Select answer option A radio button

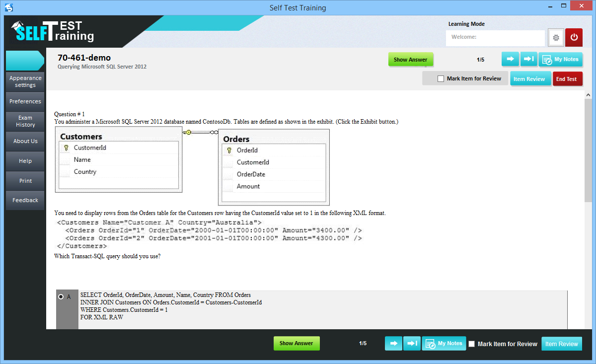click(61, 296)
